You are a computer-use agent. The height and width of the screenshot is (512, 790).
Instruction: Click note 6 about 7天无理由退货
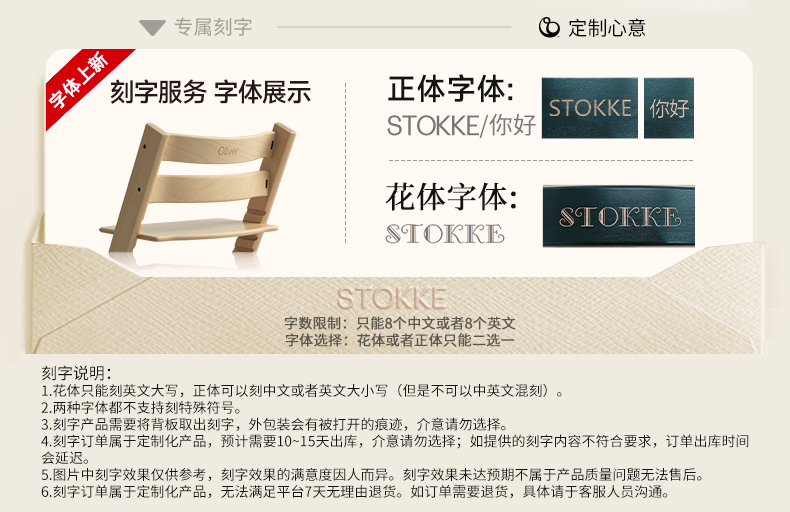click(x=356, y=492)
